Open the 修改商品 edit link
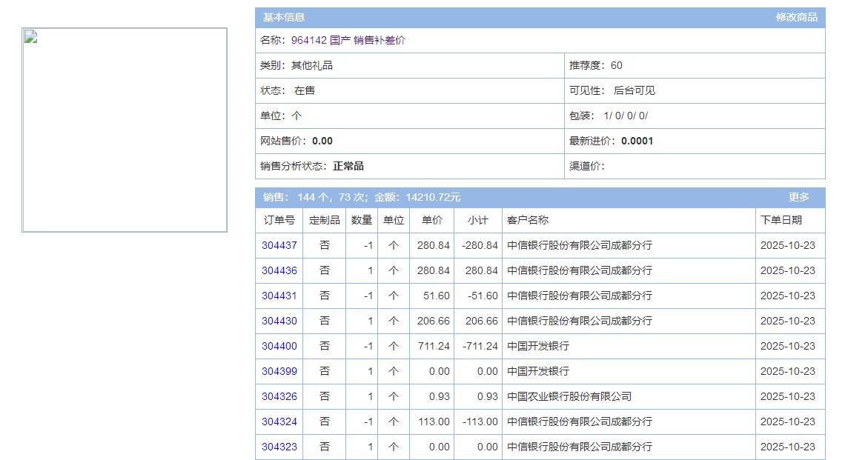 click(x=796, y=17)
